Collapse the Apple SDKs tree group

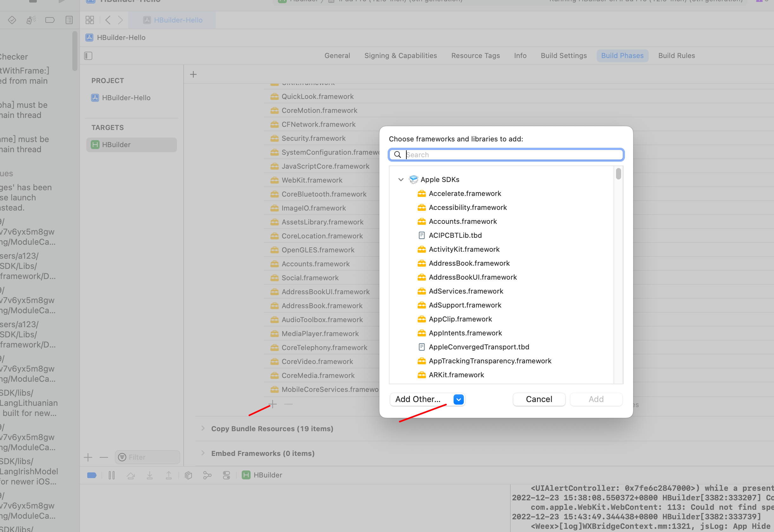tap(401, 180)
